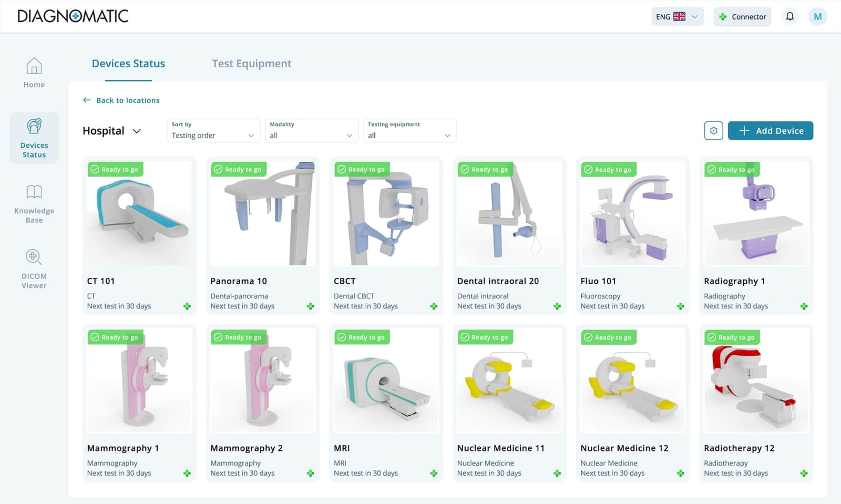Click the Back to locations link
The width and height of the screenshot is (841, 504).
(x=121, y=100)
